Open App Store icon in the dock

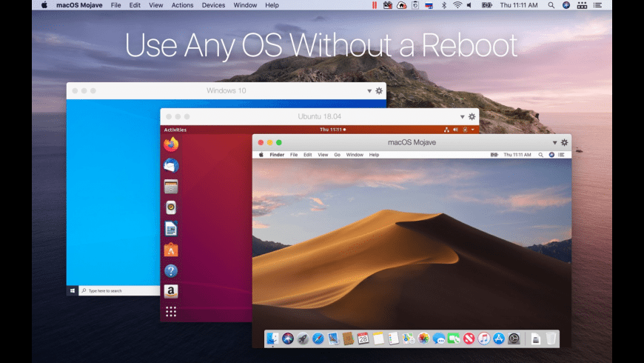pos(499,339)
